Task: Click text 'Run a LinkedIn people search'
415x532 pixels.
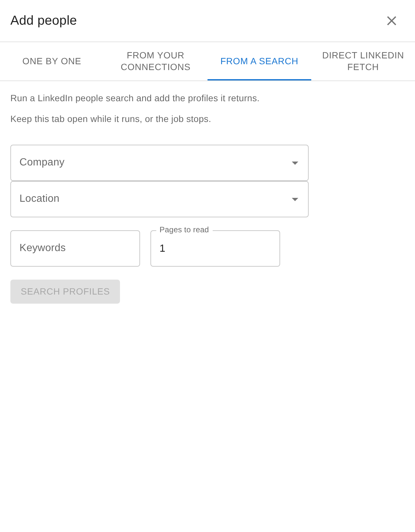Action: click(x=72, y=98)
